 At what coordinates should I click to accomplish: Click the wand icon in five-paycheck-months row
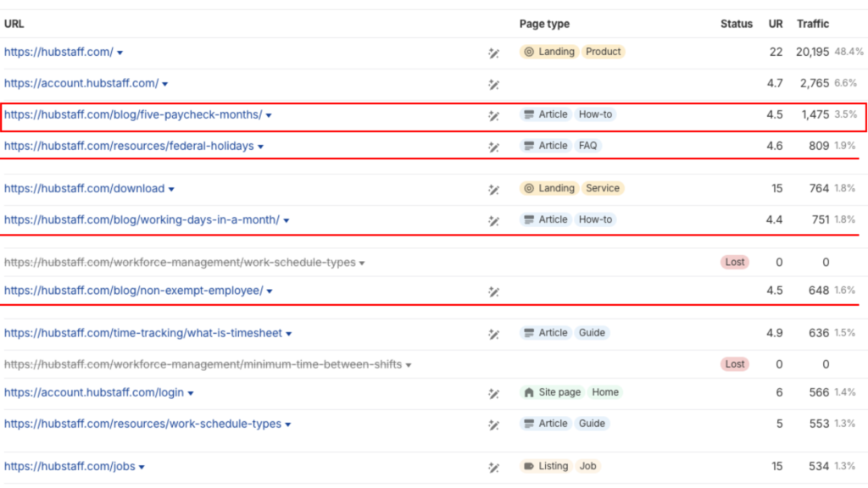(494, 115)
